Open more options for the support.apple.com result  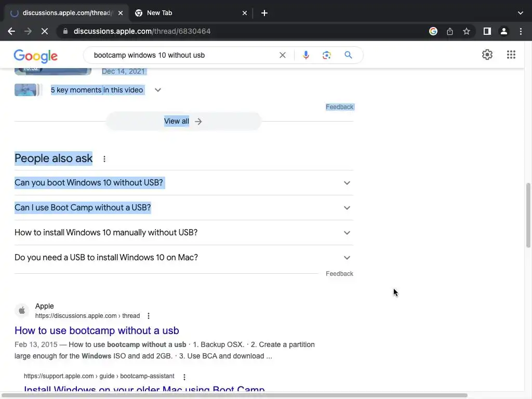(184, 377)
